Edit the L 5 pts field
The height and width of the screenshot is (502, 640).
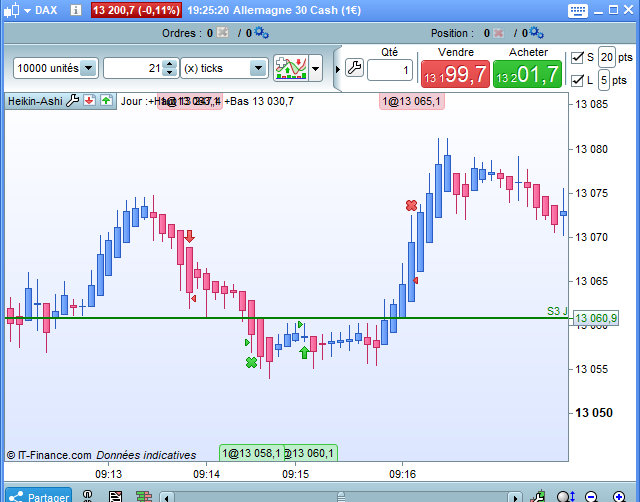point(604,80)
